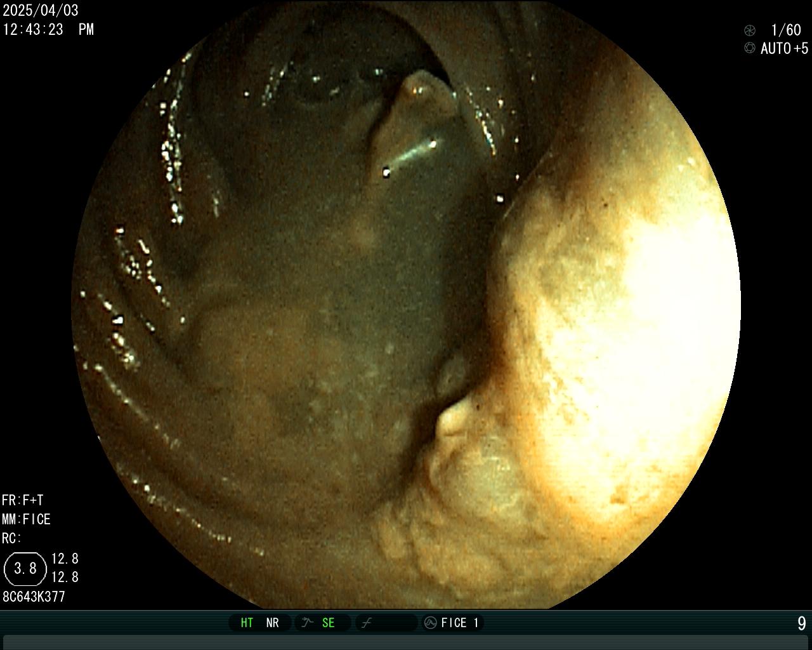Click the image counter 9 at bottom right
The width and height of the screenshot is (812, 650).
802,623
